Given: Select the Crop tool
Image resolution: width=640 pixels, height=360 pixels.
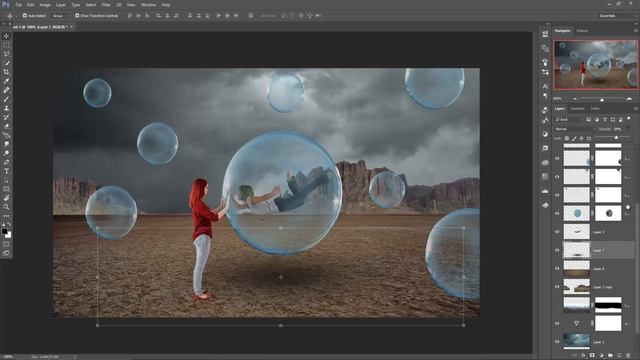Looking at the screenshot, I should click(x=6, y=72).
